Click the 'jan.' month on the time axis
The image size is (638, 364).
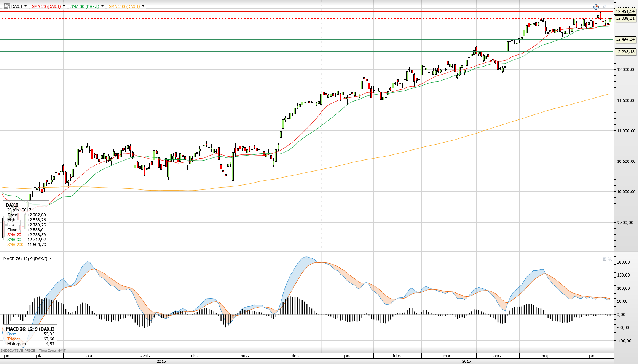coord(347,356)
